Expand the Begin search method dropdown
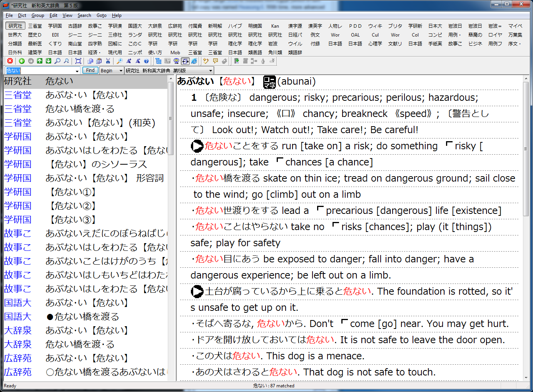The width and height of the screenshot is (533, 392). [x=121, y=71]
